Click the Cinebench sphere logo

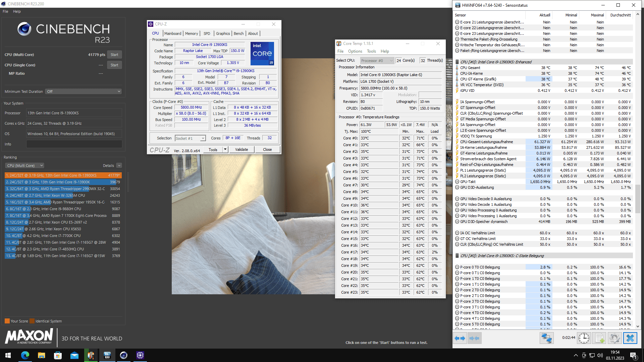(x=24, y=29)
